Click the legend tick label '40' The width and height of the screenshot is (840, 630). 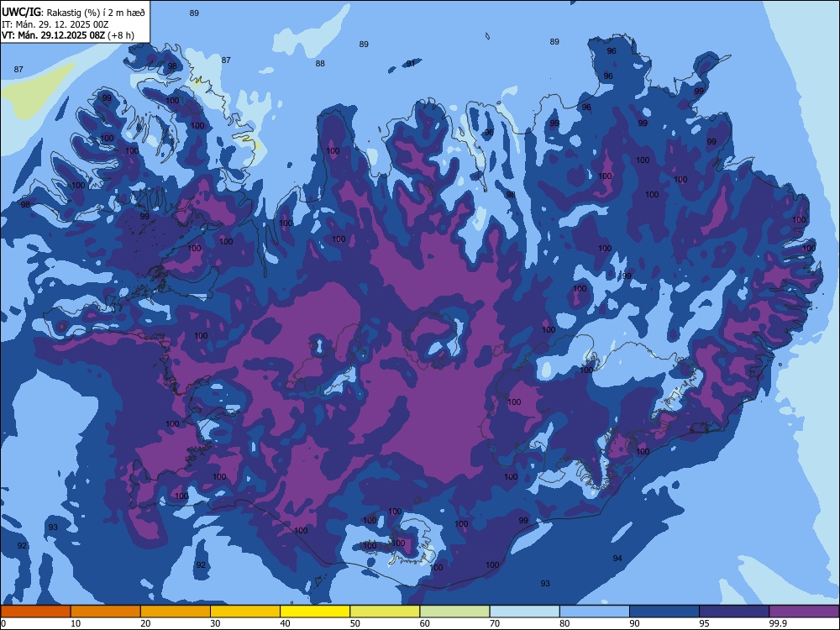tap(286, 623)
